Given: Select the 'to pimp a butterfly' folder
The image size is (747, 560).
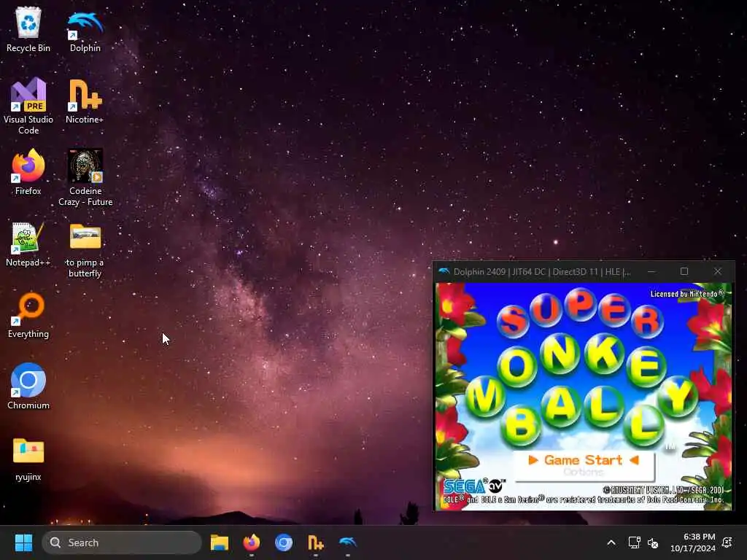Looking at the screenshot, I should (x=85, y=249).
